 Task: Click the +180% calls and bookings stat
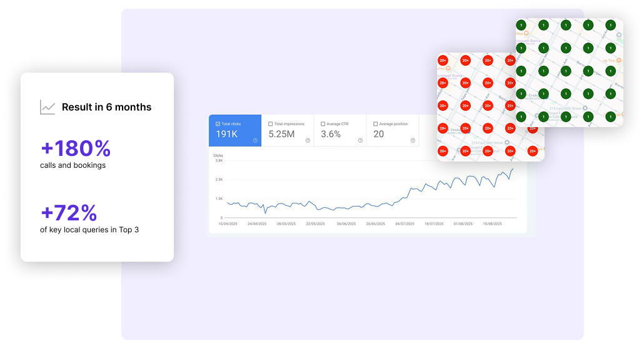coord(76,148)
